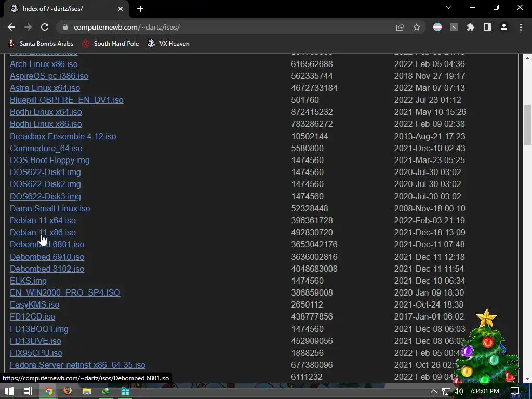Image resolution: width=532 pixels, height=399 pixels.
Task: Open network status in system tray
Action: coord(446,391)
